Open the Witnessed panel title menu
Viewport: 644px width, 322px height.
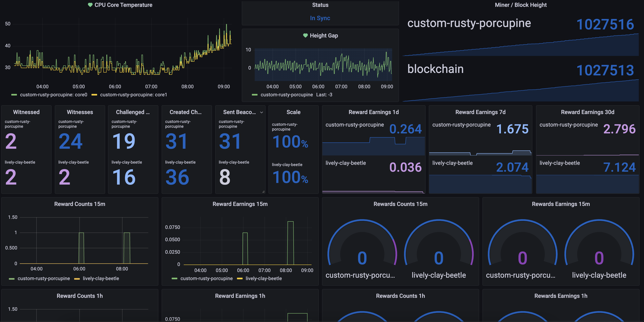tap(26, 112)
